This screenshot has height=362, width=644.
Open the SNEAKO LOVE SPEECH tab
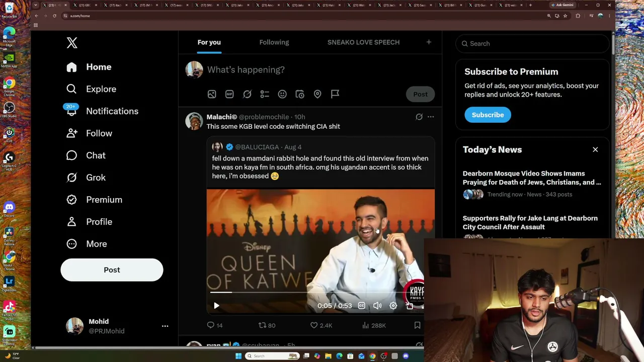(x=363, y=42)
